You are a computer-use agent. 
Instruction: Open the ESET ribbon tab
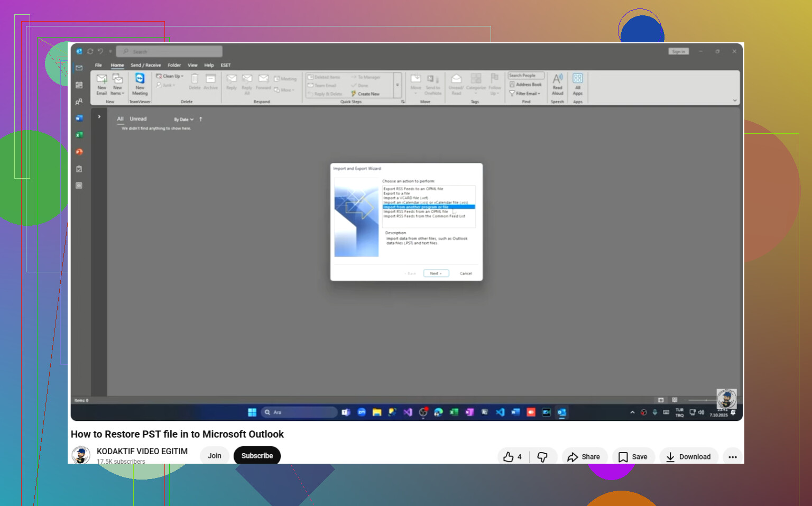[226, 65]
